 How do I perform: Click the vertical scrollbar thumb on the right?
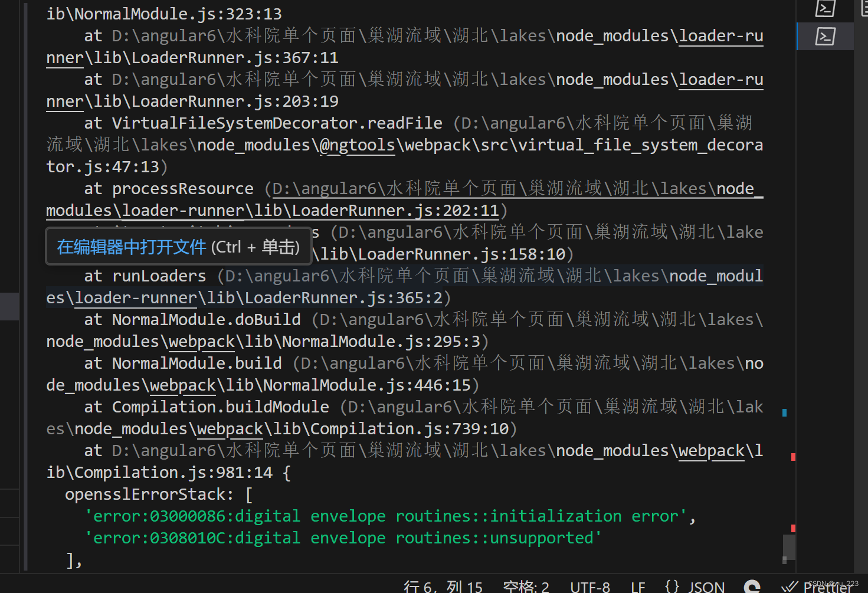pyautogui.click(x=789, y=548)
